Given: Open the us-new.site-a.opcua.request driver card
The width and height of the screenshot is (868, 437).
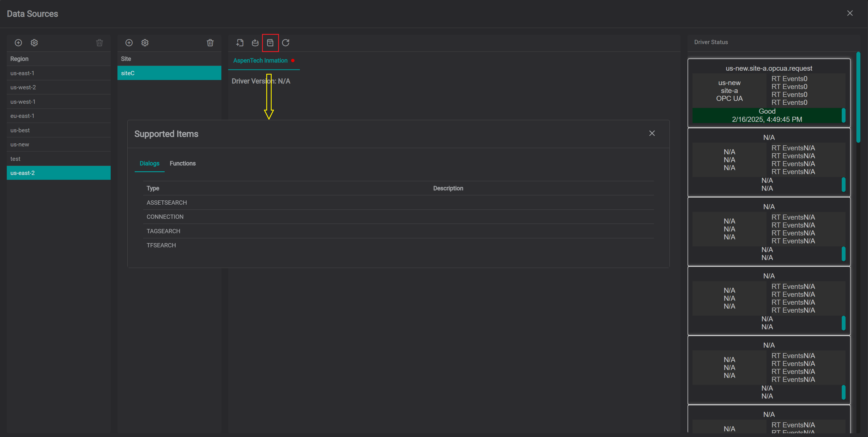Looking at the screenshot, I should pos(769,93).
